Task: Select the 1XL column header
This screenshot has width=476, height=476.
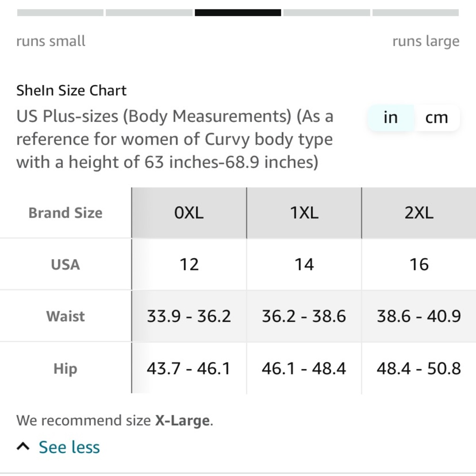Action: point(304,213)
